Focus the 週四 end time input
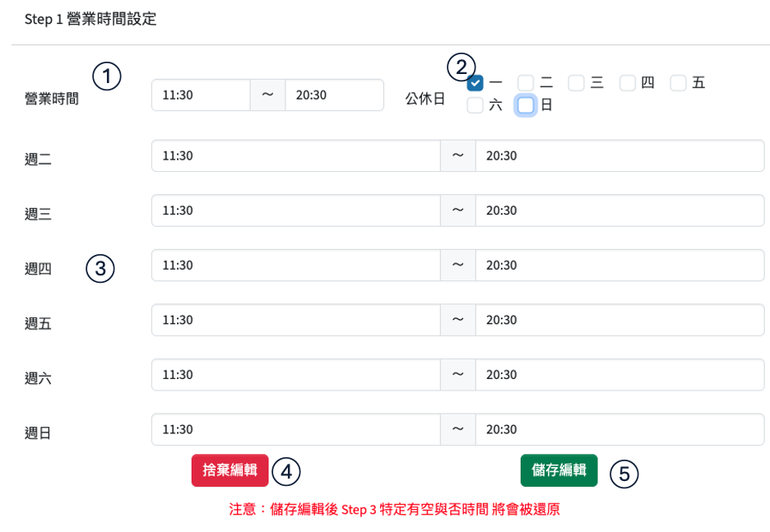The width and height of the screenshot is (770, 532). [x=619, y=266]
